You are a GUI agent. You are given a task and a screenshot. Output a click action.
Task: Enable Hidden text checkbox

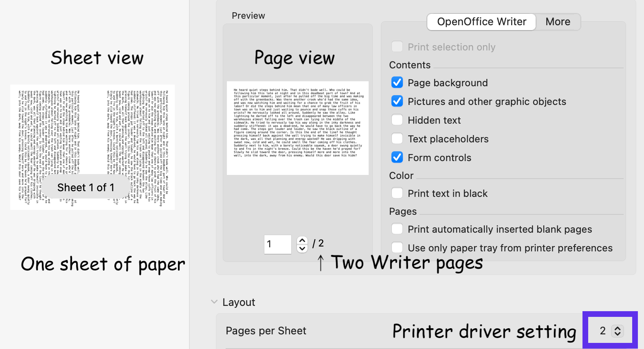click(x=397, y=120)
